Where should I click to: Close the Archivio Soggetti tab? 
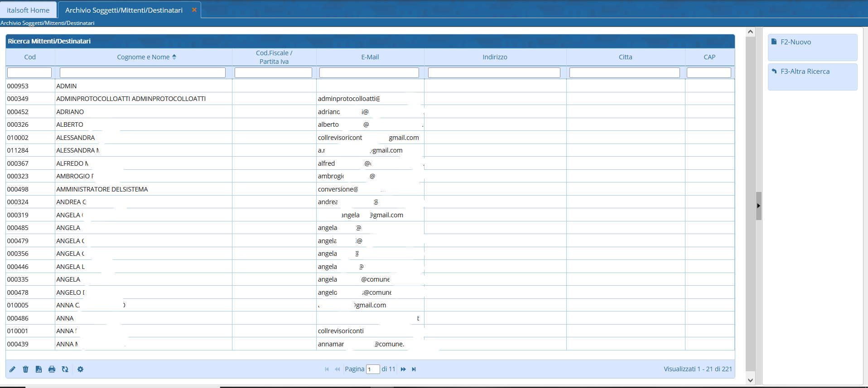click(194, 10)
